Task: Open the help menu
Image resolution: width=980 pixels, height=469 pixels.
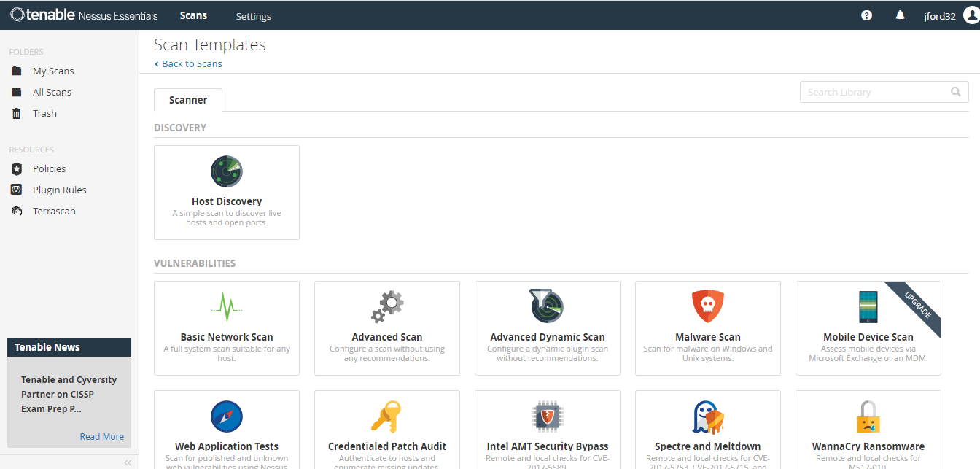Action: click(x=866, y=15)
